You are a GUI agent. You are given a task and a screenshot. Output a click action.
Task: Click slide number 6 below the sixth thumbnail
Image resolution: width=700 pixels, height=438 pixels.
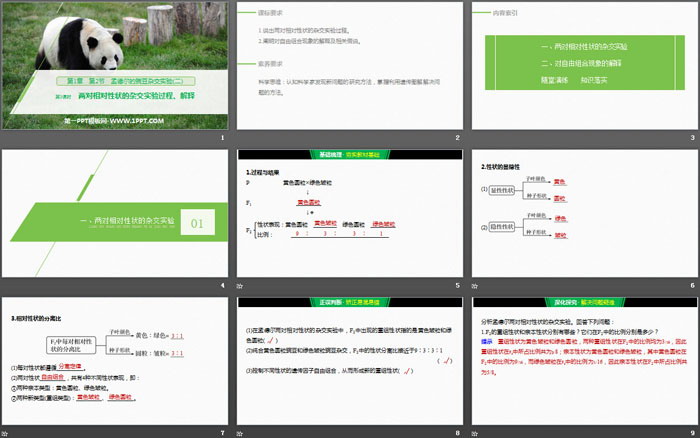pyautogui.click(x=692, y=285)
